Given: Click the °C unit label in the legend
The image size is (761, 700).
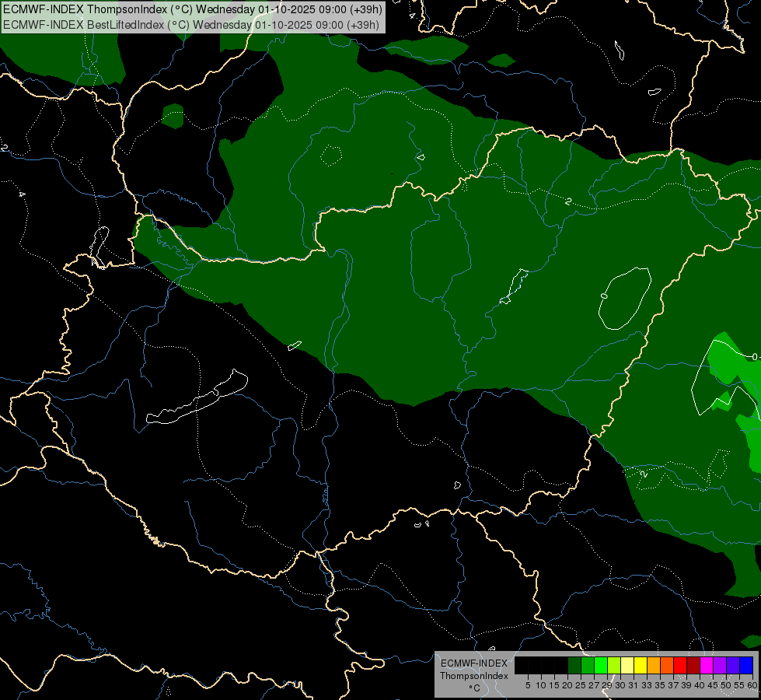Looking at the screenshot, I should tap(475, 688).
